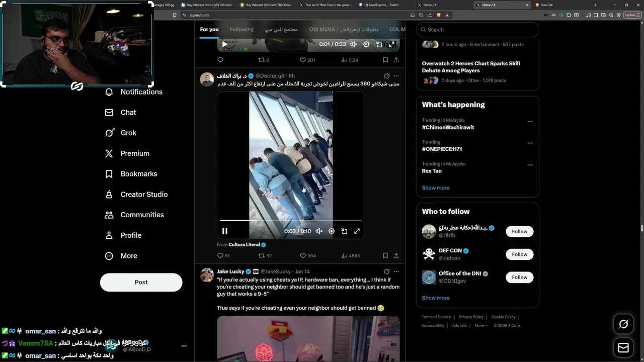Follow the @l1h1b account

point(520,231)
